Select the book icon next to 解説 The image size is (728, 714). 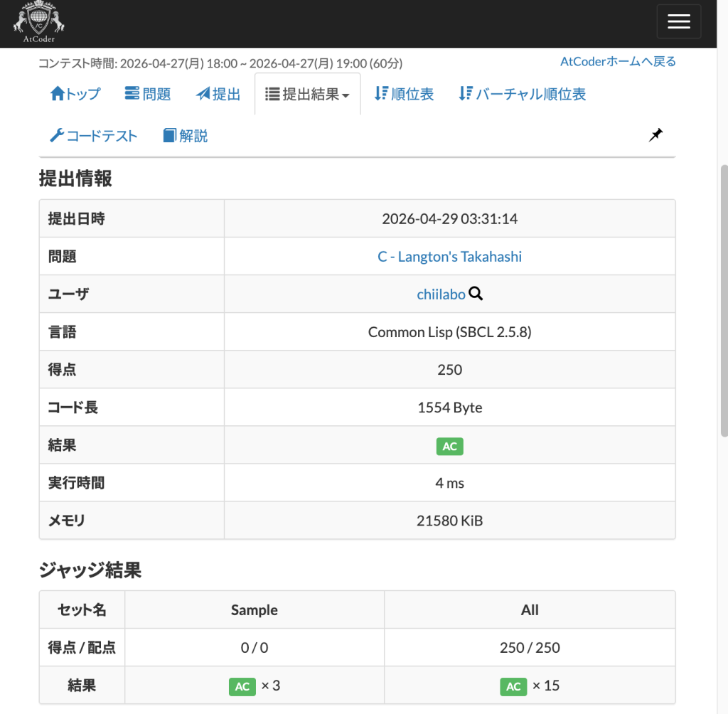click(x=168, y=135)
